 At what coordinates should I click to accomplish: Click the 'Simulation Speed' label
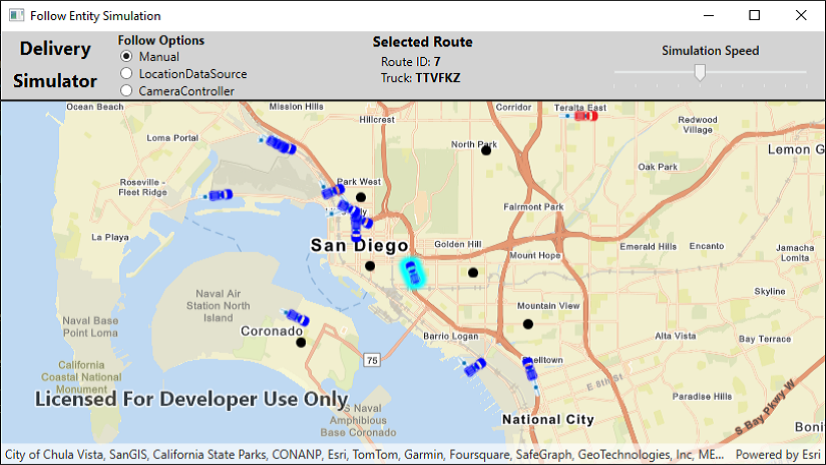click(710, 51)
